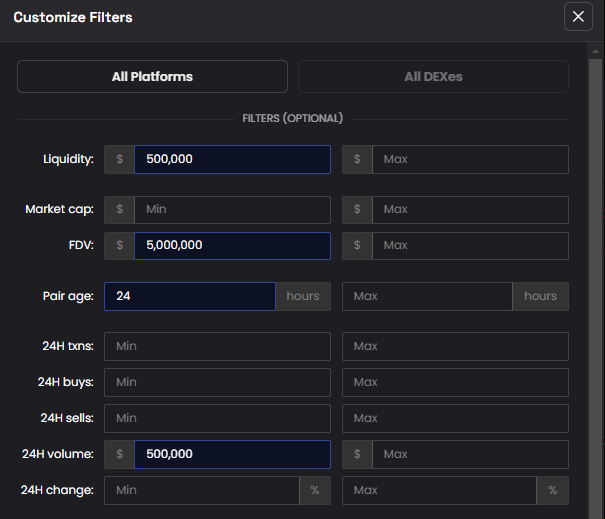
Task: Edit the 24H volume minimum 500,000
Action: [232, 454]
